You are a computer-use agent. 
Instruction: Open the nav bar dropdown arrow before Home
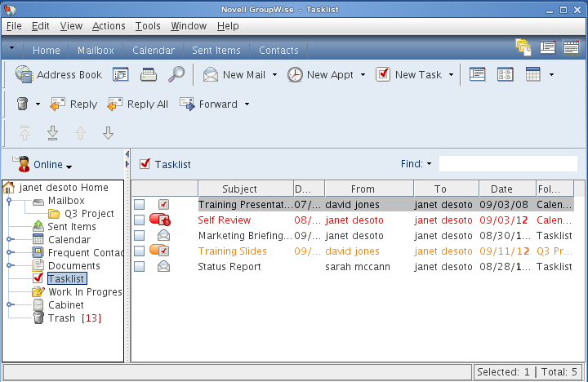[12, 48]
